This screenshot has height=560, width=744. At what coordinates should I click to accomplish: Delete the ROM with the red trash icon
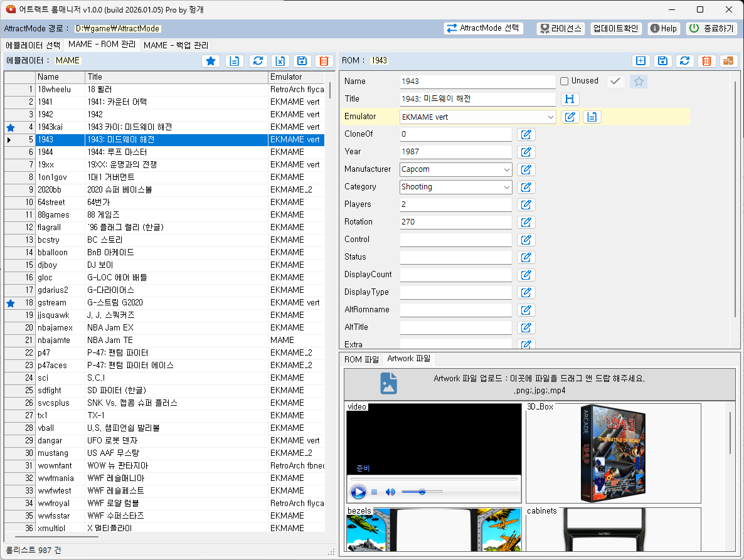coord(706,61)
